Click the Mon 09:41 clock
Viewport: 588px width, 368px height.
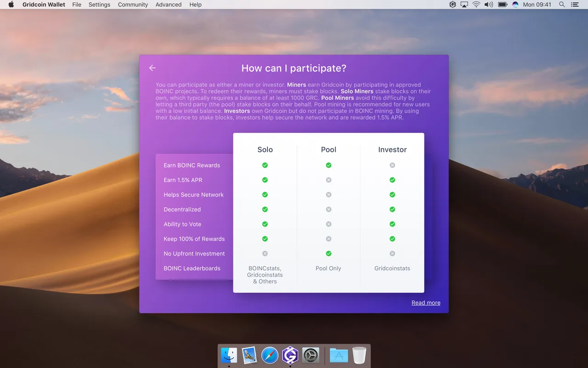click(537, 5)
